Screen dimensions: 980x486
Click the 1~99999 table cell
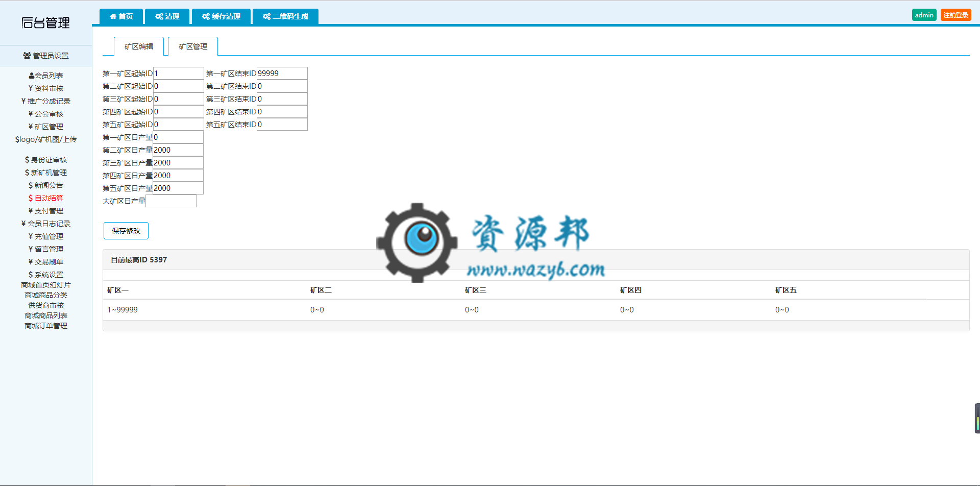click(122, 310)
